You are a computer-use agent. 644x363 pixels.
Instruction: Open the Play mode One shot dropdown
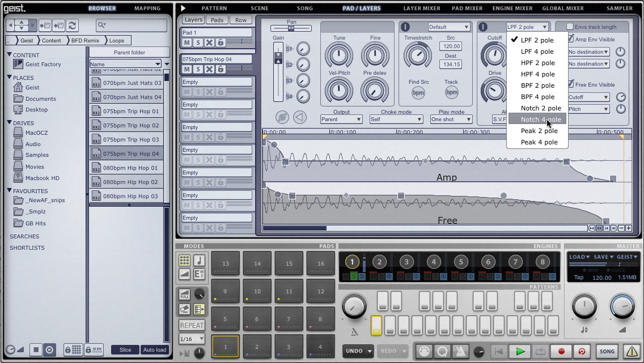(x=451, y=119)
